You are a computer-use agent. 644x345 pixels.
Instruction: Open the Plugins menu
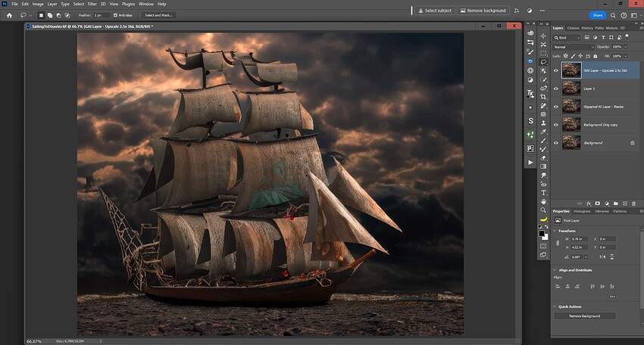pos(128,4)
